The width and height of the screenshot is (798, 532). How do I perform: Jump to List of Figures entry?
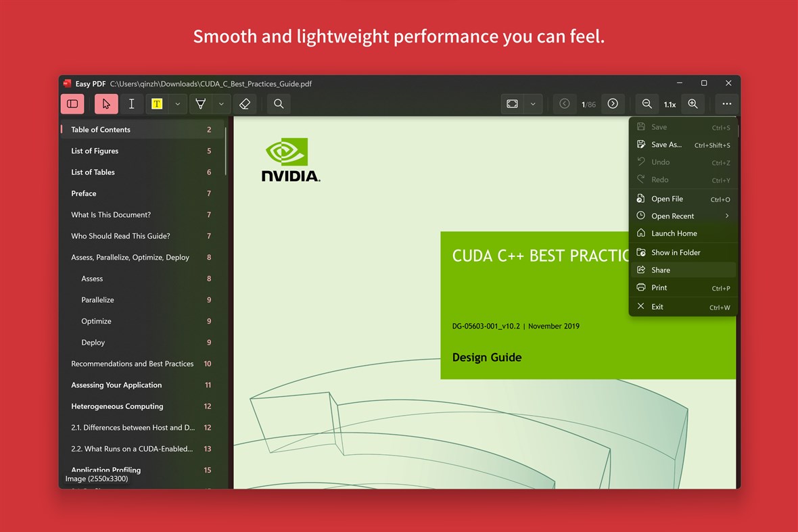(x=142, y=151)
